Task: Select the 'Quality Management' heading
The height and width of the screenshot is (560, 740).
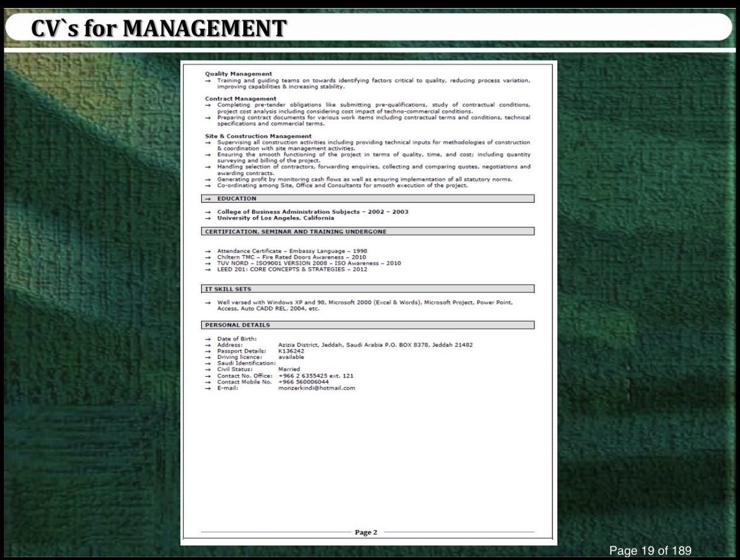Action: pos(238,73)
